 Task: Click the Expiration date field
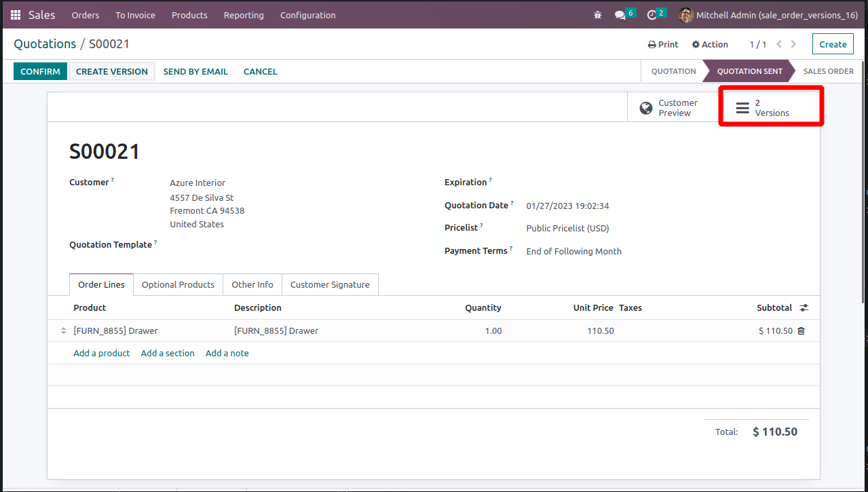click(611, 183)
